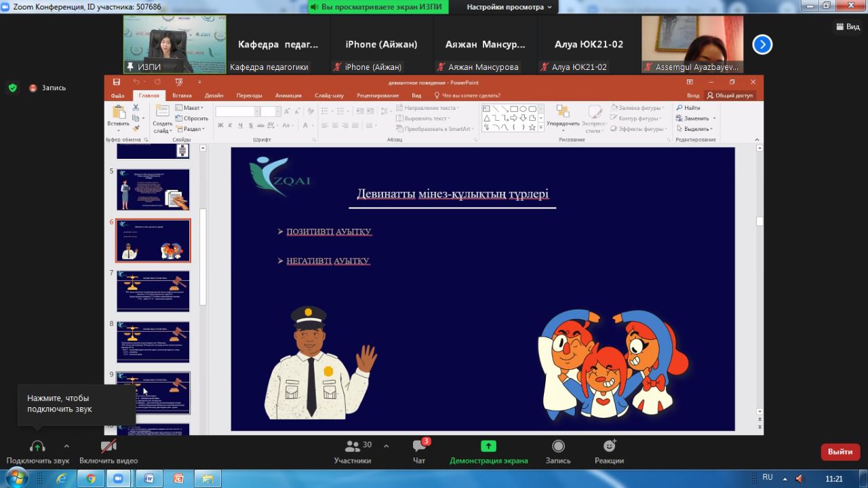The image size is (868, 488).
Task: Click the Undo arrow in PowerPoint title bar
Action: click(136, 82)
